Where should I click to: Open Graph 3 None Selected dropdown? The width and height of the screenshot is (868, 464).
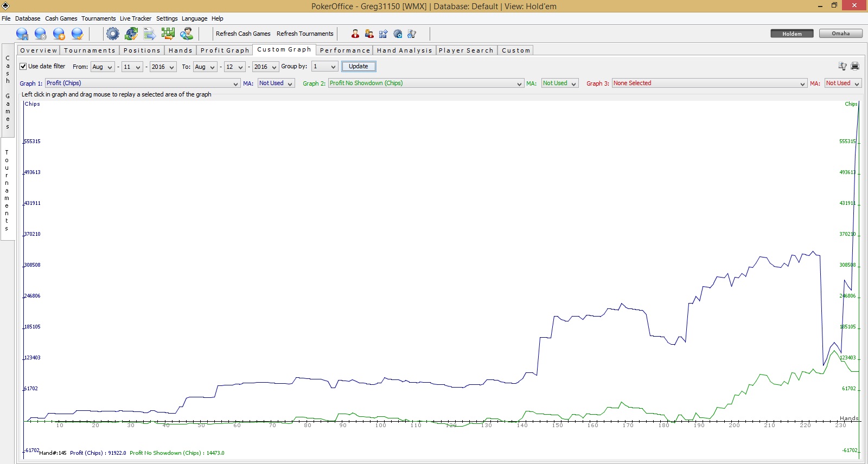(x=710, y=83)
